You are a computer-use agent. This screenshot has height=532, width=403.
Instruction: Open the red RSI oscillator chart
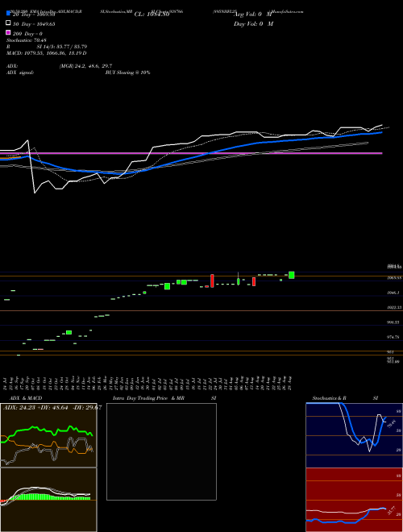(354, 500)
